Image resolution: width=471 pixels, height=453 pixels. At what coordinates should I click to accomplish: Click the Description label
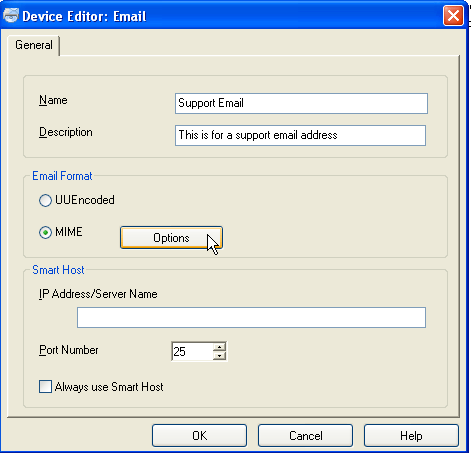66,132
